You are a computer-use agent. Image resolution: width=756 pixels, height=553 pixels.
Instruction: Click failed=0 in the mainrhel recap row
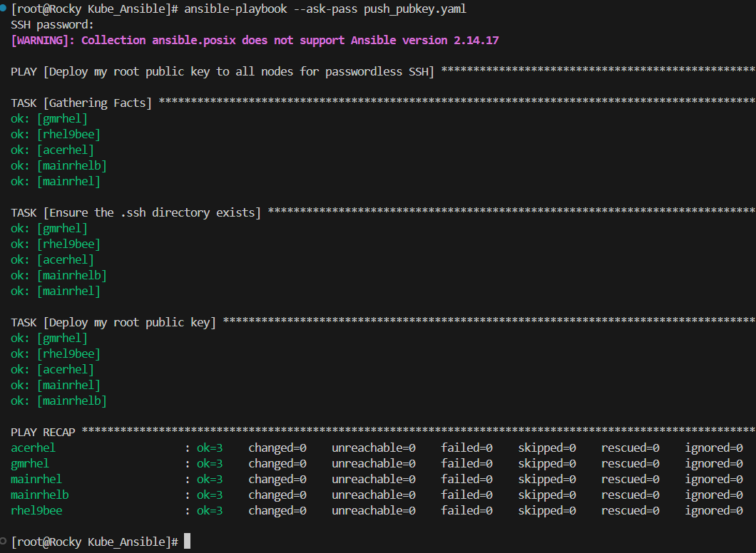[x=467, y=480]
